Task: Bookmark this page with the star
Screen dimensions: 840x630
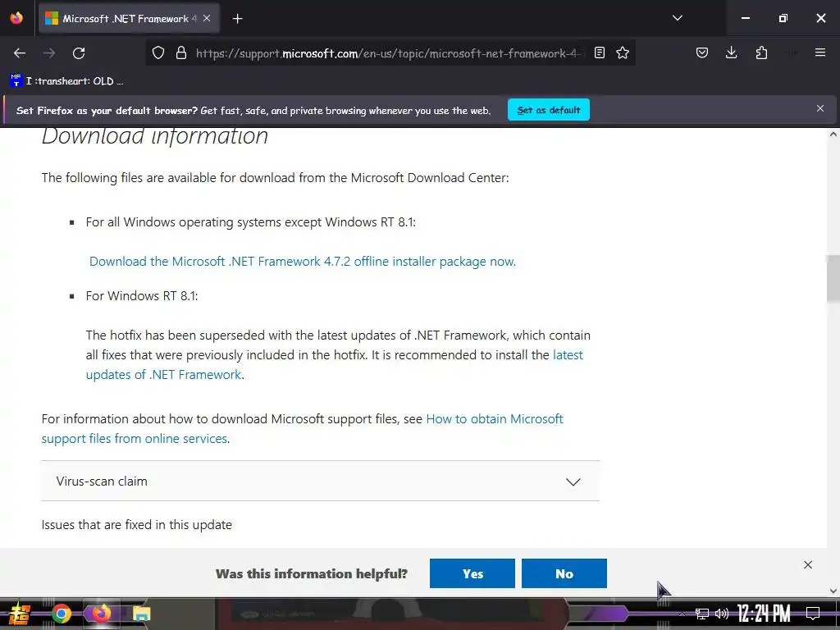Action: click(623, 53)
